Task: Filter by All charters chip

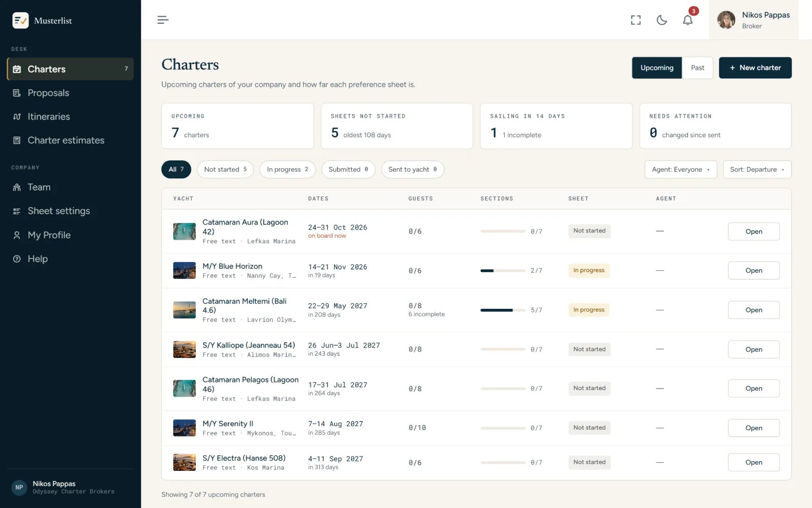Action: 176,169
